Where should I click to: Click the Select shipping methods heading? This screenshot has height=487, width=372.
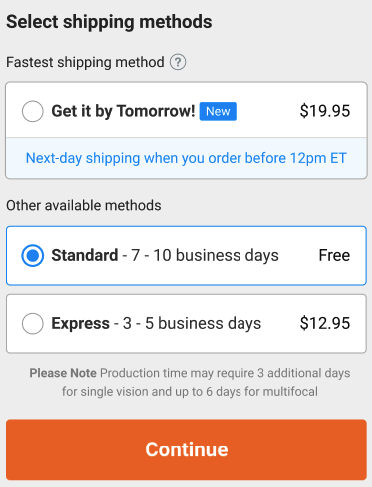coord(109,22)
